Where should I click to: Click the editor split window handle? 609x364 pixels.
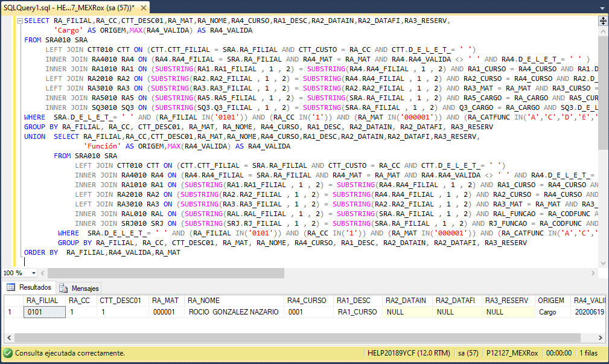click(603, 21)
